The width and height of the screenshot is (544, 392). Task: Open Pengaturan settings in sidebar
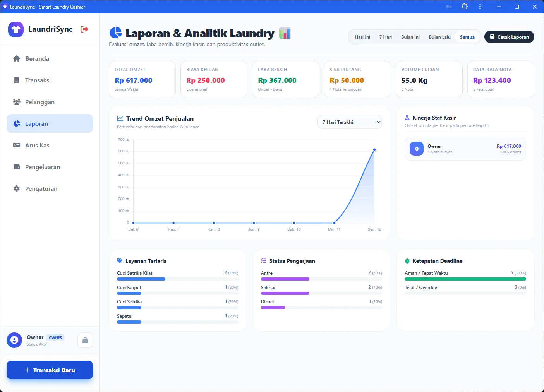[50, 189]
